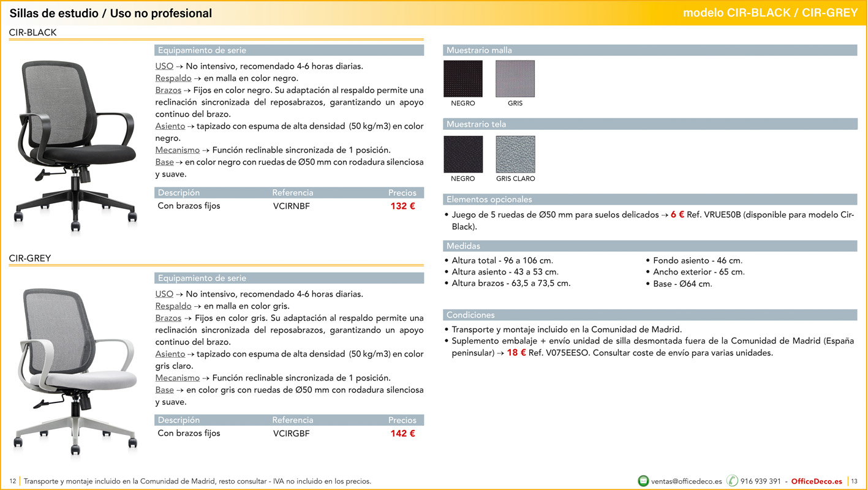Click the 142 € price
This screenshot has width=868, height=490.
click(x=402, y=434)
